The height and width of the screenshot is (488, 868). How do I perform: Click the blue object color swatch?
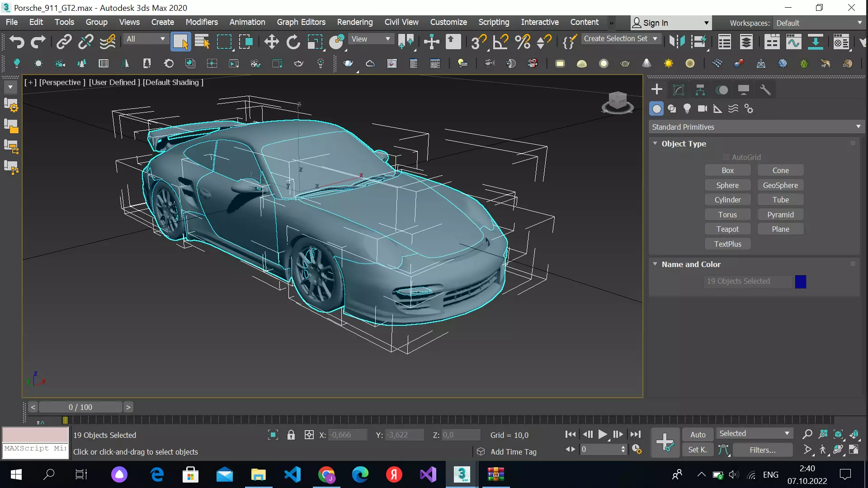coord(800,282)
